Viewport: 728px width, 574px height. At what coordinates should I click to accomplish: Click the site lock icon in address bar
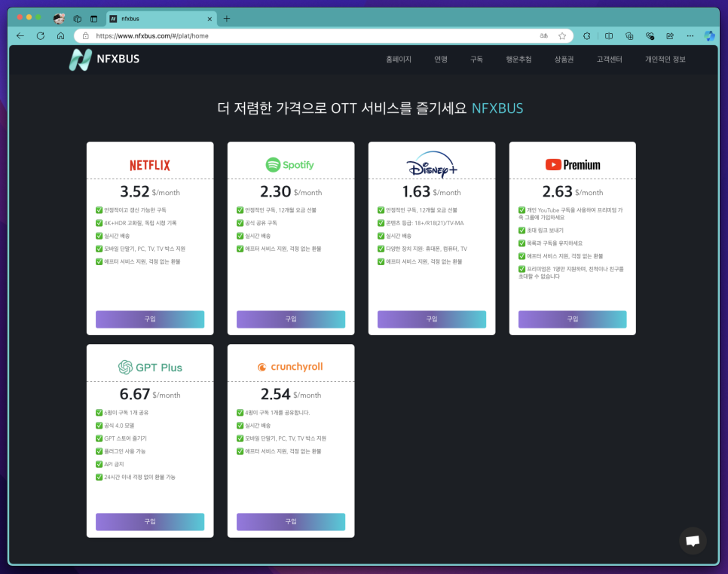coord(85,35)
